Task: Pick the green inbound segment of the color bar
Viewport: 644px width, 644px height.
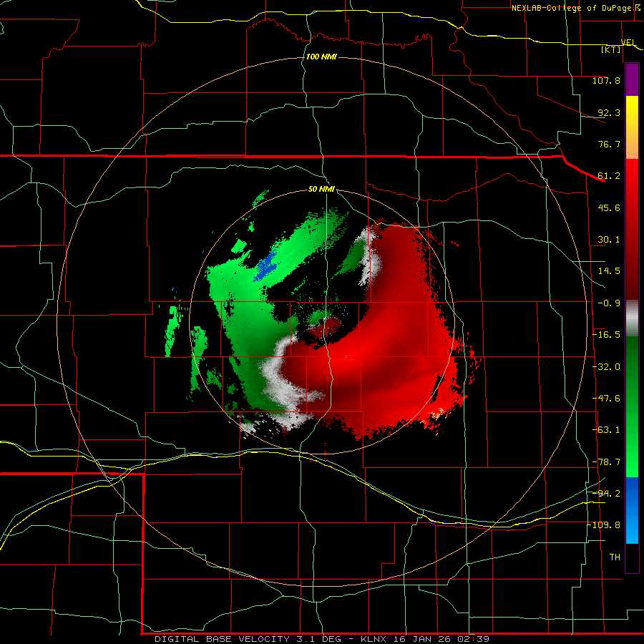Action: click(632, 406)
